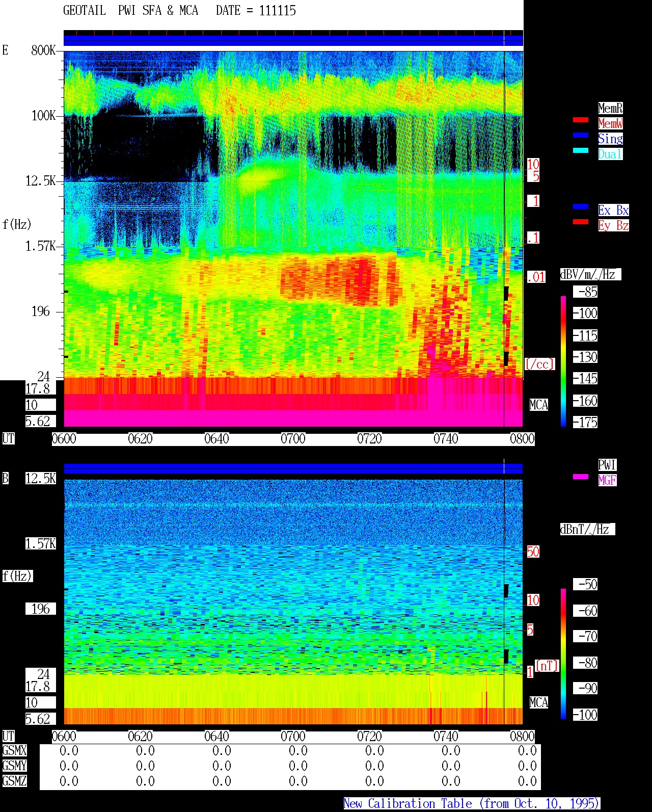The width and height of the screenshot is (652, 812).
Task: Click the [nT] magnetic field scale label
Action: tap(547, 666)
